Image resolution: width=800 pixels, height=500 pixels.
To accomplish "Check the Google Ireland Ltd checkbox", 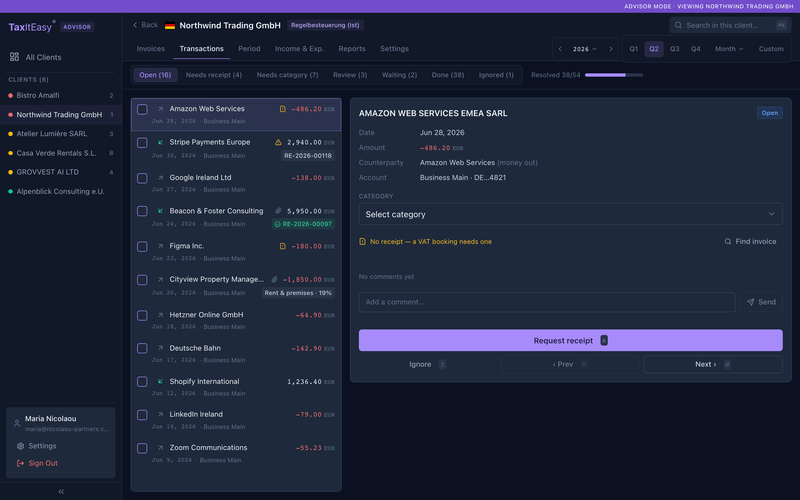I will pyautogui.click(x=142, y=178).
